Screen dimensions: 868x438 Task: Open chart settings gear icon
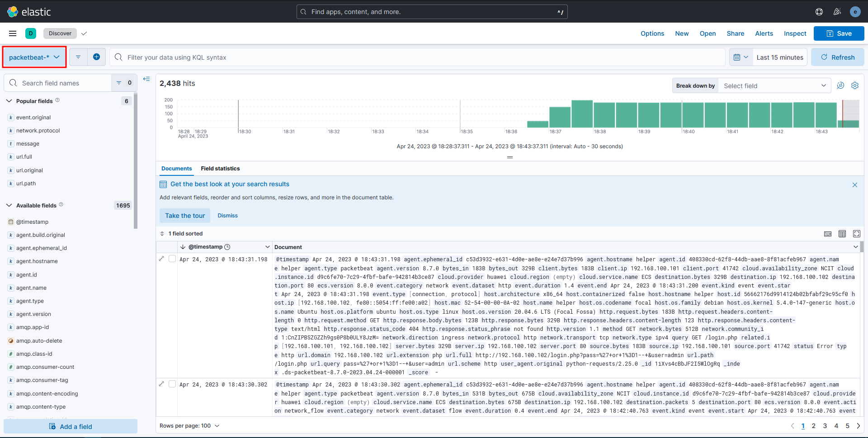(854, 85)
